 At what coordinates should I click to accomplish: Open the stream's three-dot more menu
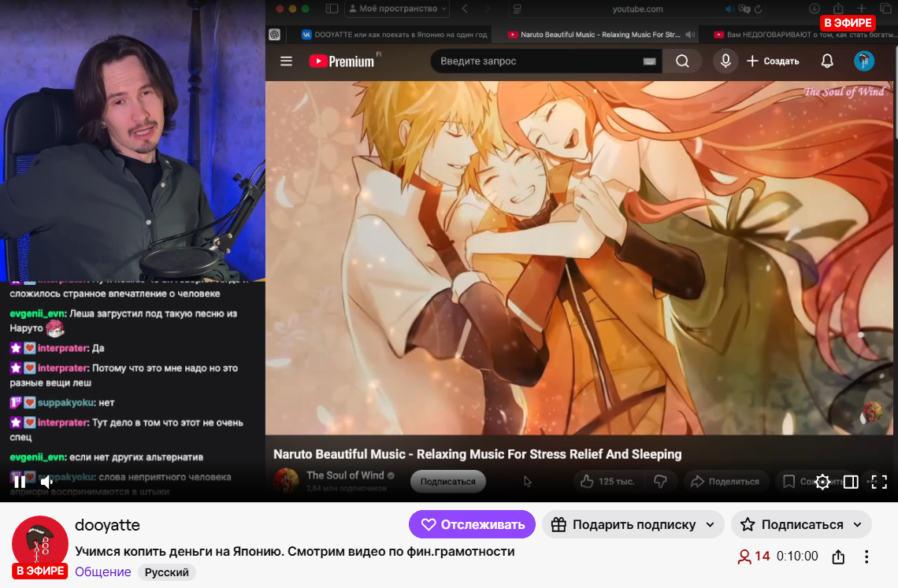click(866, 557)
